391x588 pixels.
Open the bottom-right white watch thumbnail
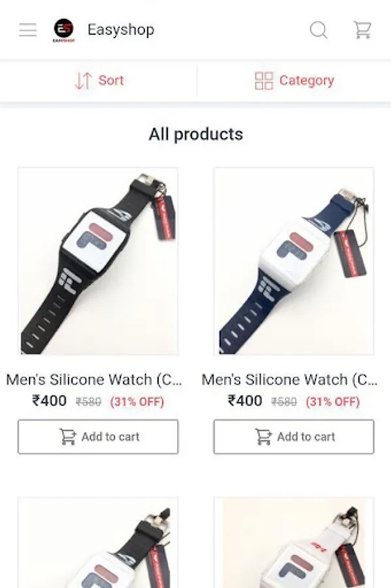(294, 543)
